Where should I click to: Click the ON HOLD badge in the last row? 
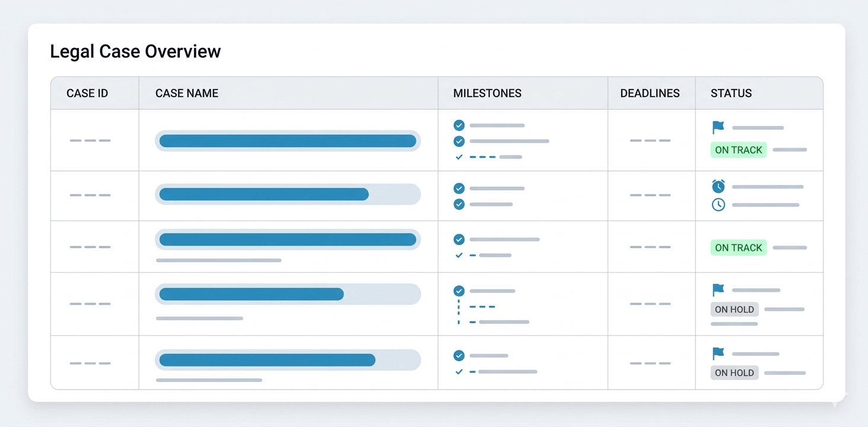[734, 372]
